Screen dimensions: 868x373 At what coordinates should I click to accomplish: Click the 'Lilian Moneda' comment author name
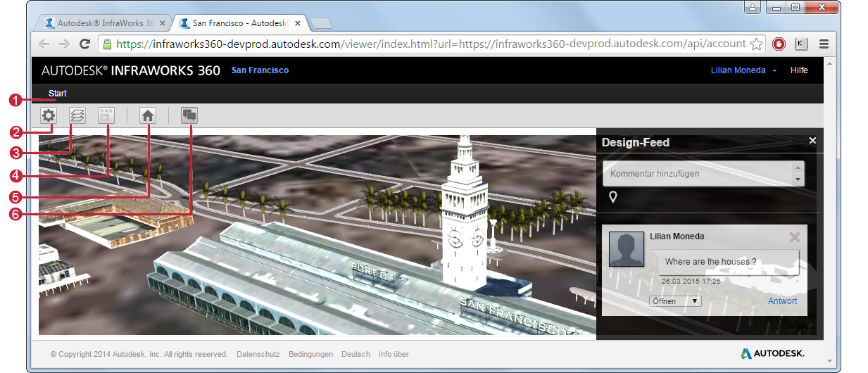point(677,236)
